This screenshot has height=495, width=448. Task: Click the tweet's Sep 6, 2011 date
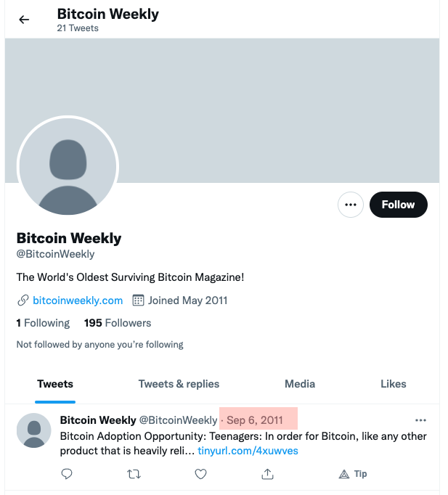click(254, 420)
